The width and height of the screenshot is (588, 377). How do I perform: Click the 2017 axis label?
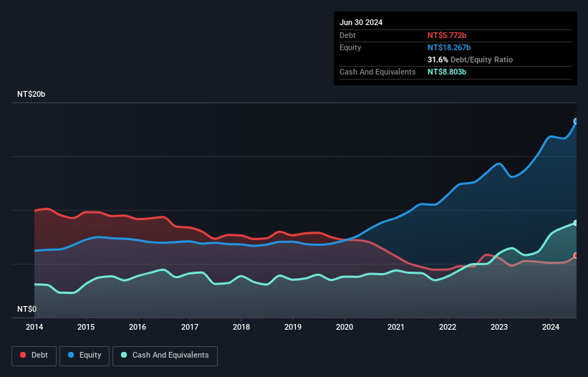(190, 327)
